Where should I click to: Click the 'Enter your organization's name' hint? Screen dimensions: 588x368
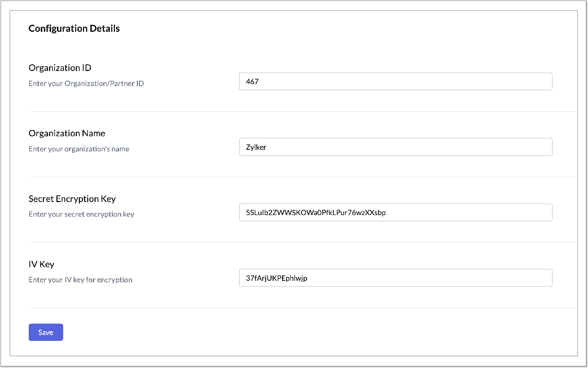[79, 149]
